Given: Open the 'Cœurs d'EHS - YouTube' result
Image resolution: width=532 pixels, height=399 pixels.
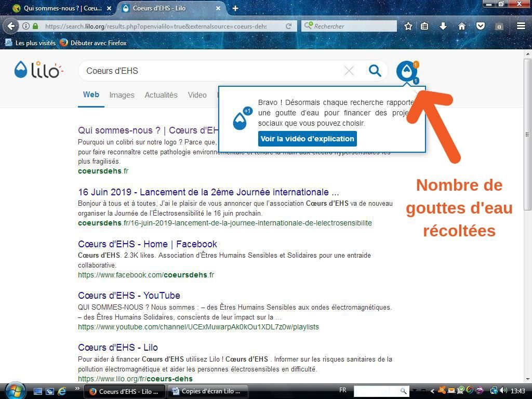Looking at the screenshot, I should 129,296.
